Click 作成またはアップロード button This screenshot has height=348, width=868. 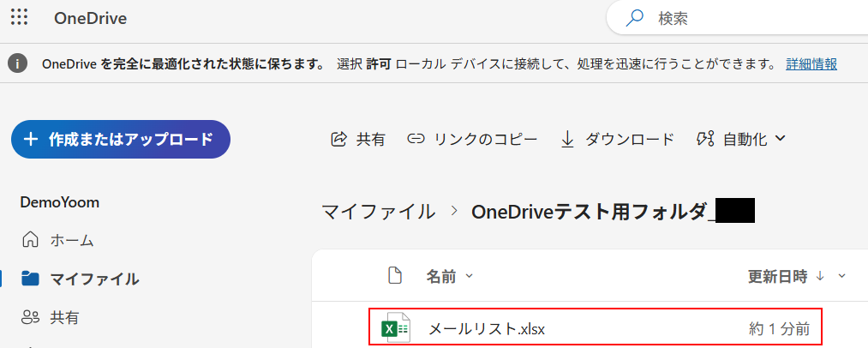[x=121, y=139]
